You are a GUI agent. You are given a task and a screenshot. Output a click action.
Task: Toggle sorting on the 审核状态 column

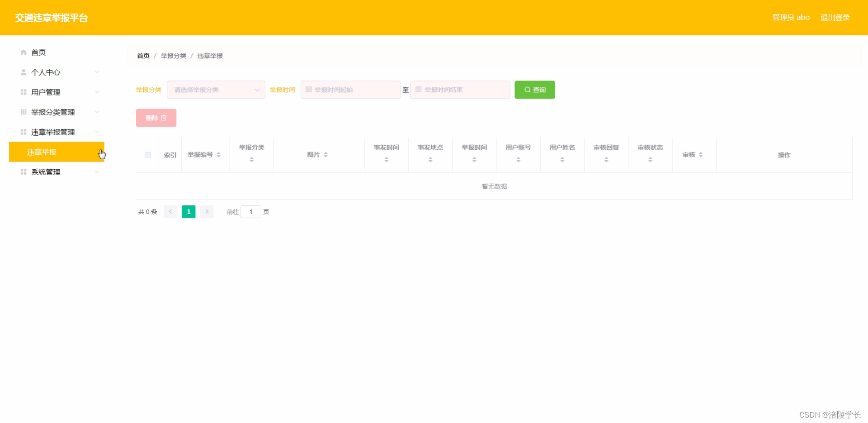[x=650, y=159]
